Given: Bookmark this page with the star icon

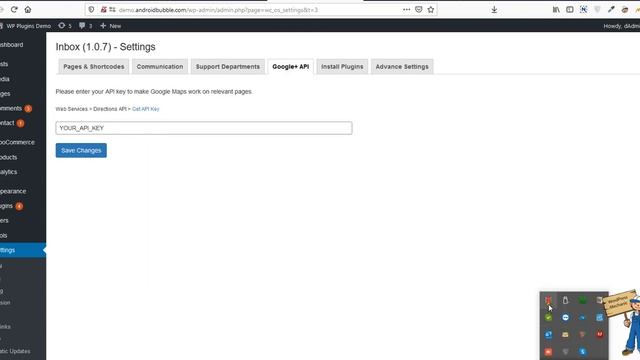Looking at the screenshot, I should pyautogui.click(x=431, y=9).
